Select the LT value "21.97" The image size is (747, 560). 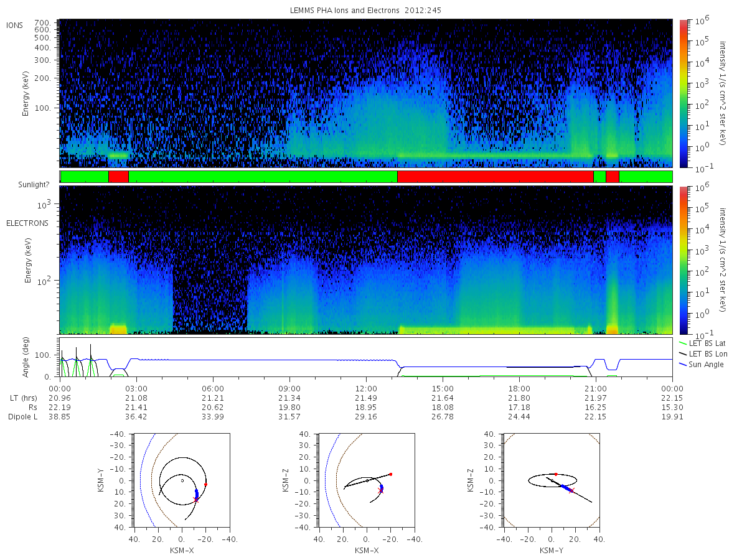tap(596, 397)
